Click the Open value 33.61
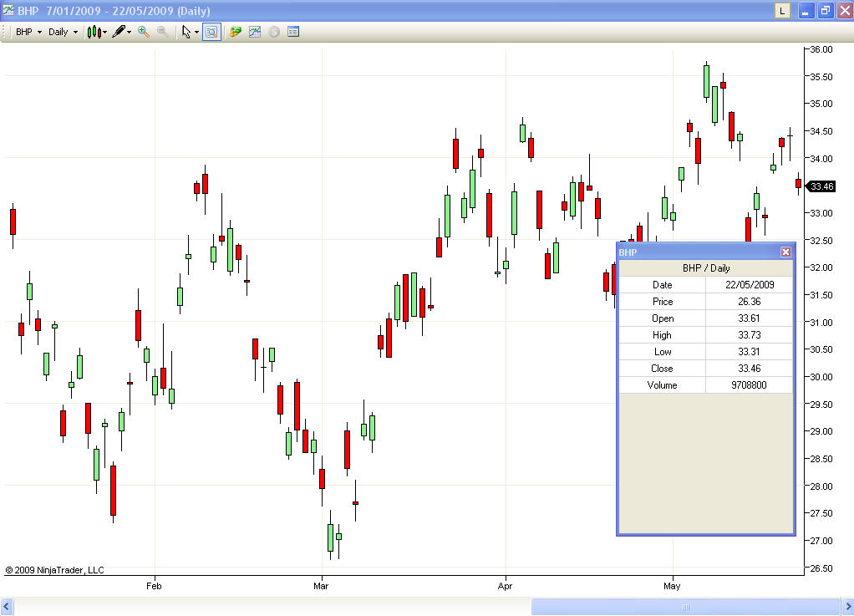 click(750, 318)
